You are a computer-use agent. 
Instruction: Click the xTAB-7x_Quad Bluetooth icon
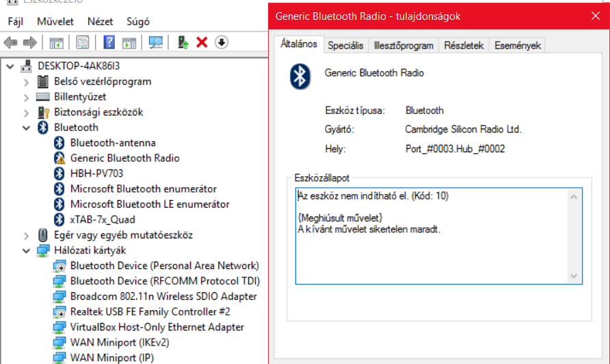59,219
